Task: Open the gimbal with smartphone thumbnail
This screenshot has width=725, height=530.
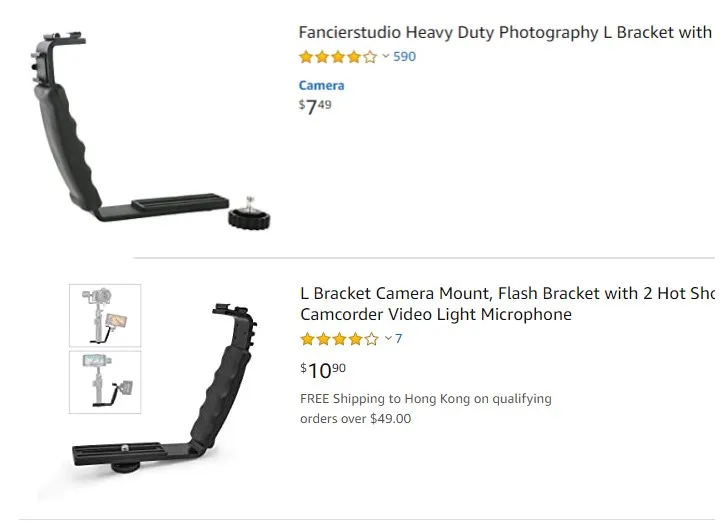Action: pyautogui.click(x=105, y=381)
